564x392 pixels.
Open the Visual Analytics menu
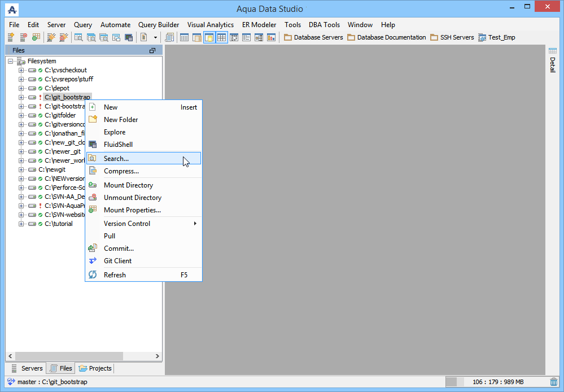point(211,25)
